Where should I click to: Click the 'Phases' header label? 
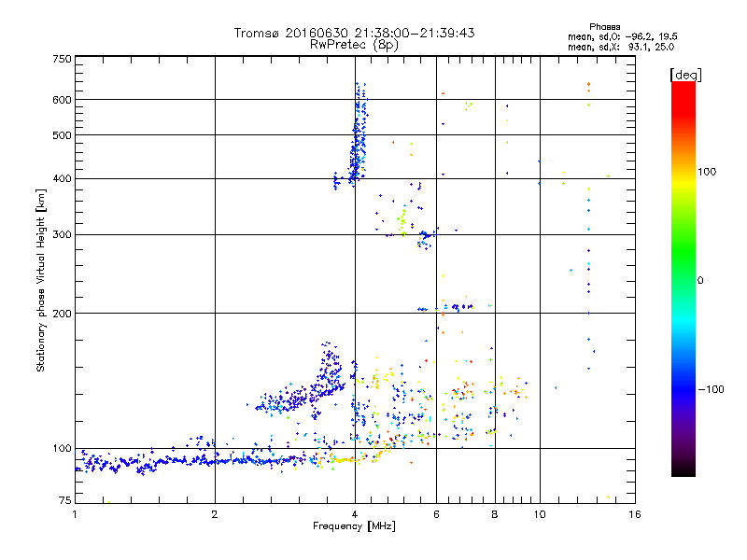pyautogui.click(x=604, y=27)
